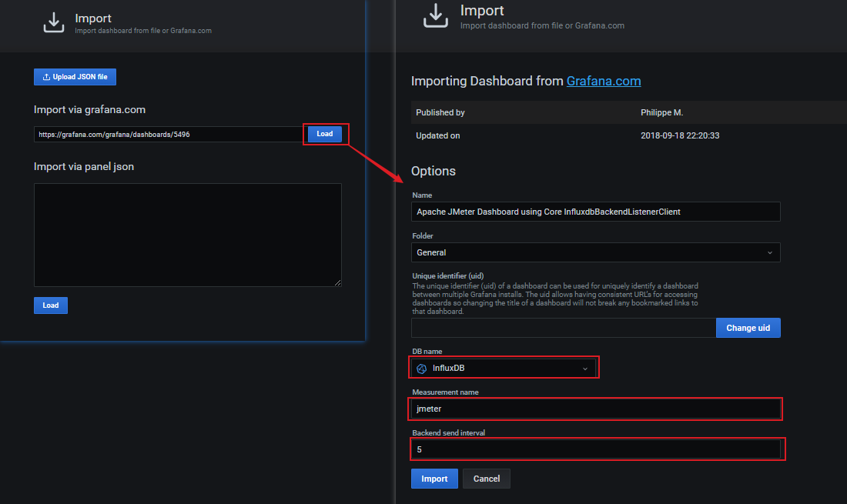
Task: Edit the Backend send interval field
Action: 595,449
